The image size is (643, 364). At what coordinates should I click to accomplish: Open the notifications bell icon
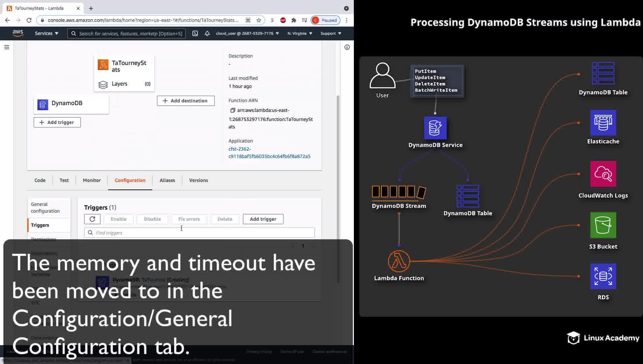(207, 33)
